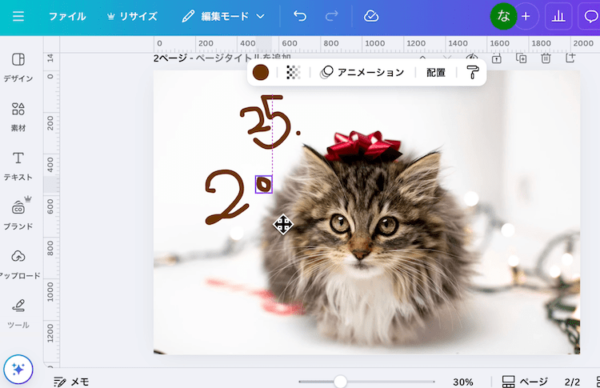This screenshot has width=600, height=388.
Task: Open the 配置 position panel
Action: point(436,72)
